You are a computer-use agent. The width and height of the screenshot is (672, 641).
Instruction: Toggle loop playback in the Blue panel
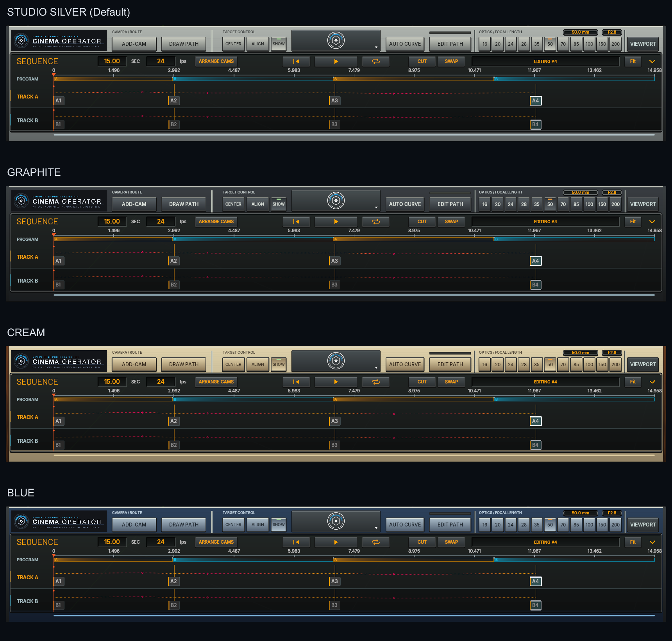click(x=376, y=542)
